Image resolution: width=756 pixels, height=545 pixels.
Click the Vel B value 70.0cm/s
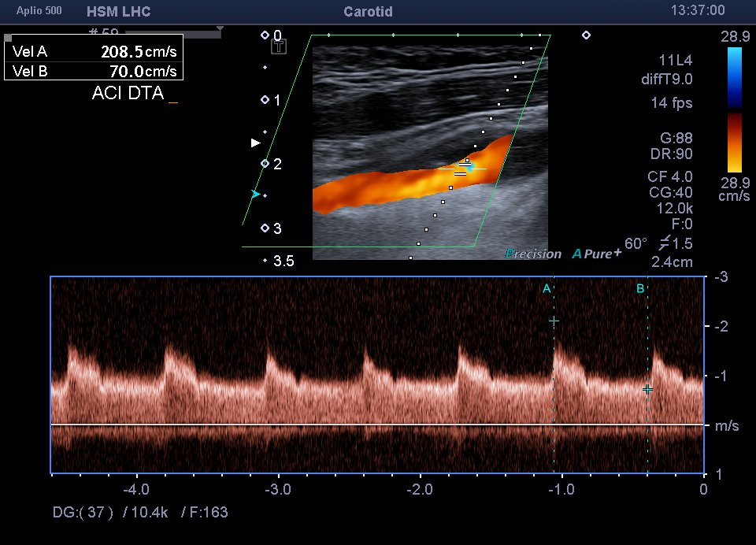(x=143, y=72)
